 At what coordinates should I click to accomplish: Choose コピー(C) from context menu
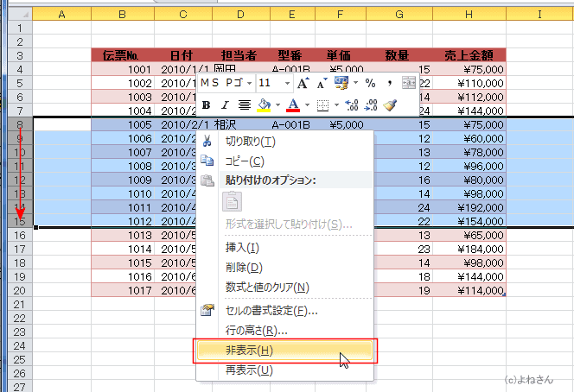click(x=284, y=161)
